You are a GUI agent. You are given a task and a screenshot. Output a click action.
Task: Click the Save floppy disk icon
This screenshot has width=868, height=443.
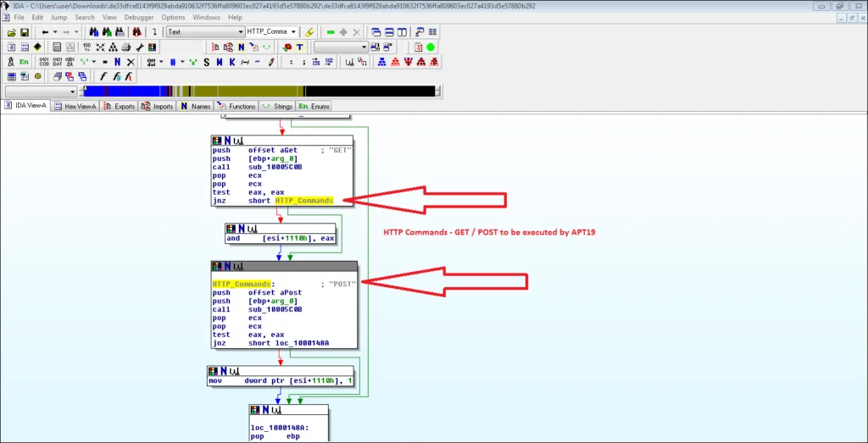25,32
